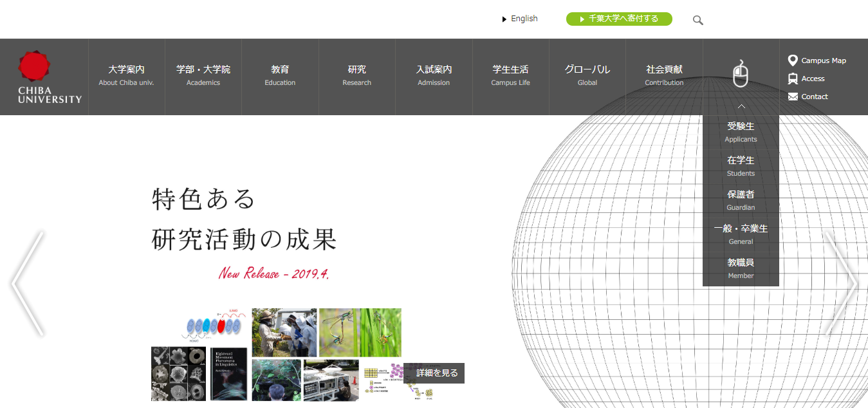This screenshot has height=408, width=868.
Task: Click the linguistics book cover thumbnail
Action: (228, 374)
